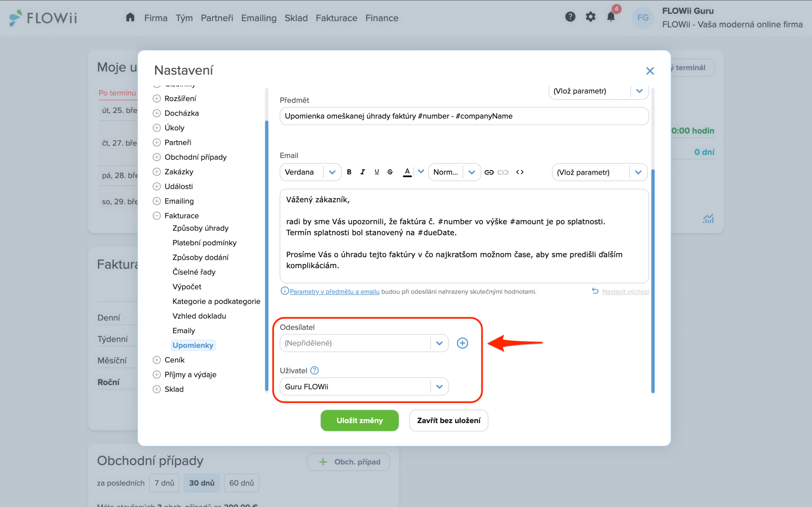This screenshot has width=812, height=507.
Task: Toggle bold formatting in email editor
Action: [x=349, y=172]
